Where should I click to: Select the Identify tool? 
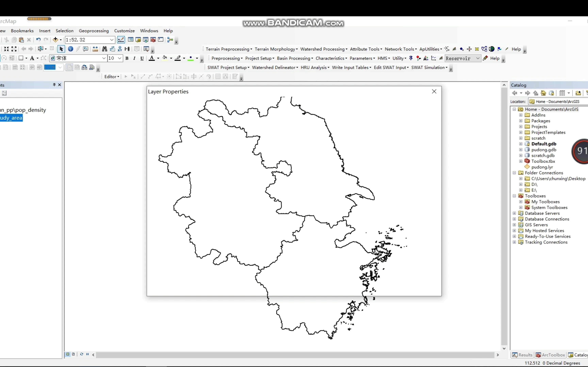point(70,49)
